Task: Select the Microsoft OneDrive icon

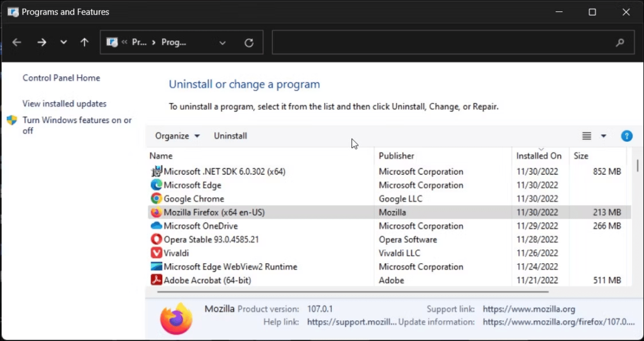Action: [x=157, y=226]
